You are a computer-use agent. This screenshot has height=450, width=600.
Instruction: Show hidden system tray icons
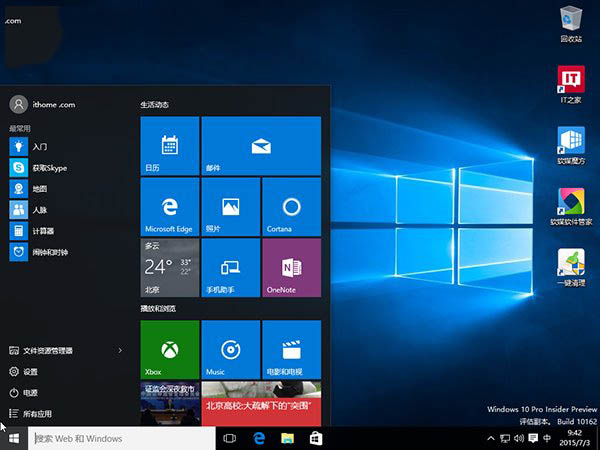(491, 439)
